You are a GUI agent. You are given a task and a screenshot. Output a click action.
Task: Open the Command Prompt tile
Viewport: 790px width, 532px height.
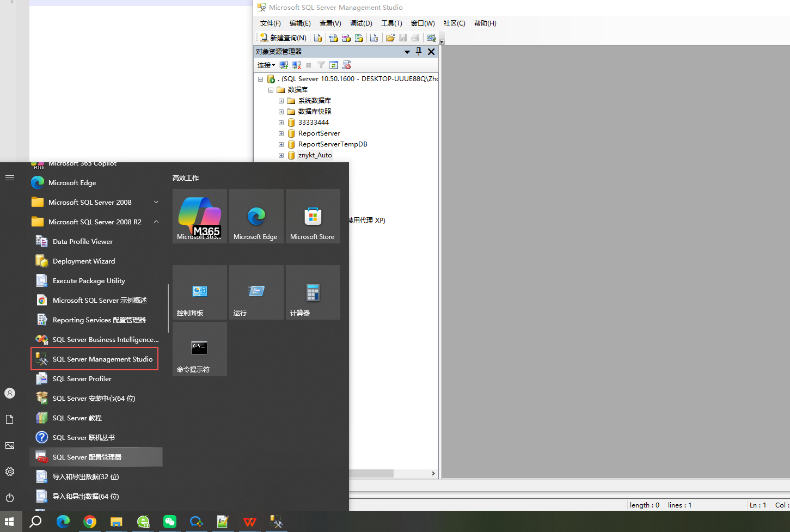click(200, 349)
